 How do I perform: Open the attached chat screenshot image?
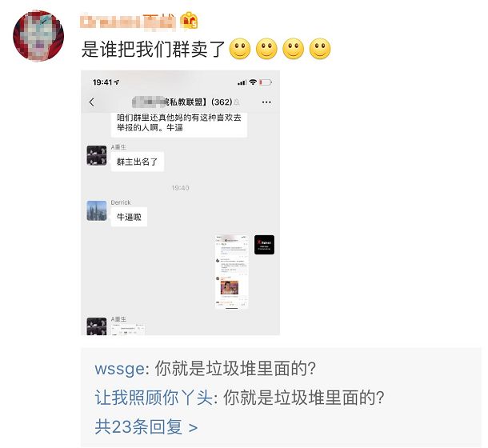click(x=181, y=202)
